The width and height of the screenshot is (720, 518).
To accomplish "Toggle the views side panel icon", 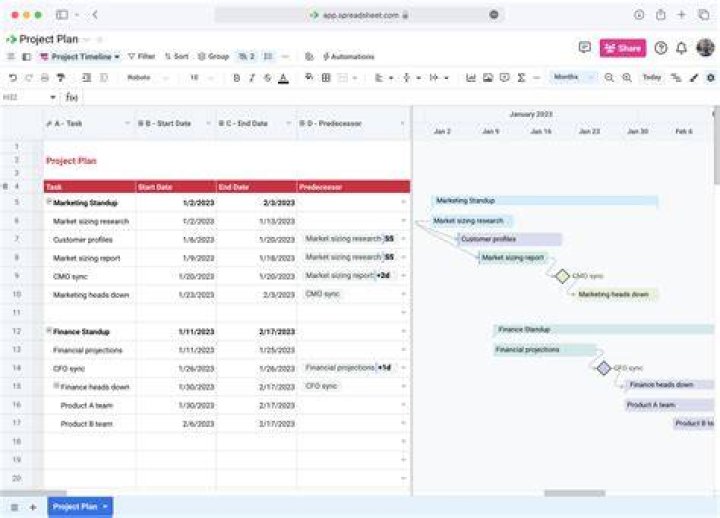I will tap(27, 56).
